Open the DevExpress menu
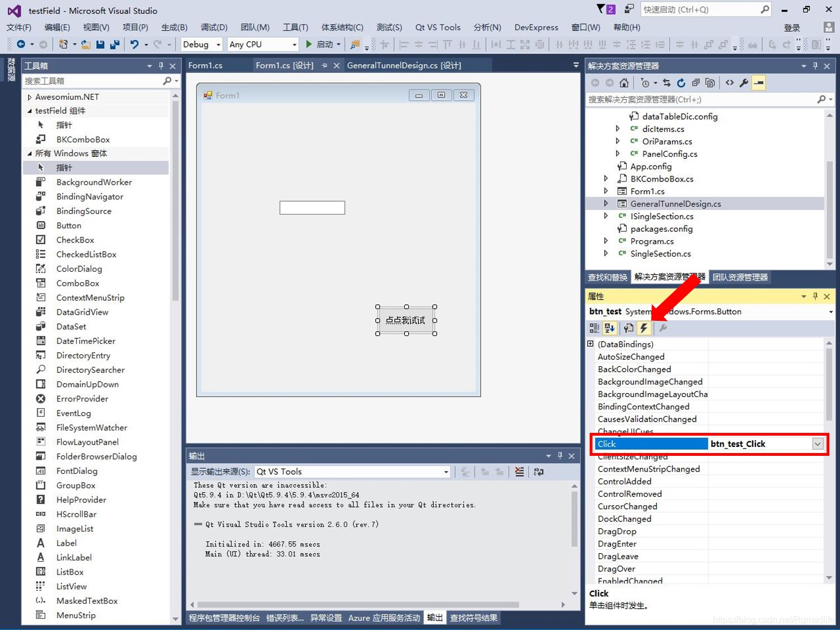Screen dimensions: 840x630 (x=536, y=27)
